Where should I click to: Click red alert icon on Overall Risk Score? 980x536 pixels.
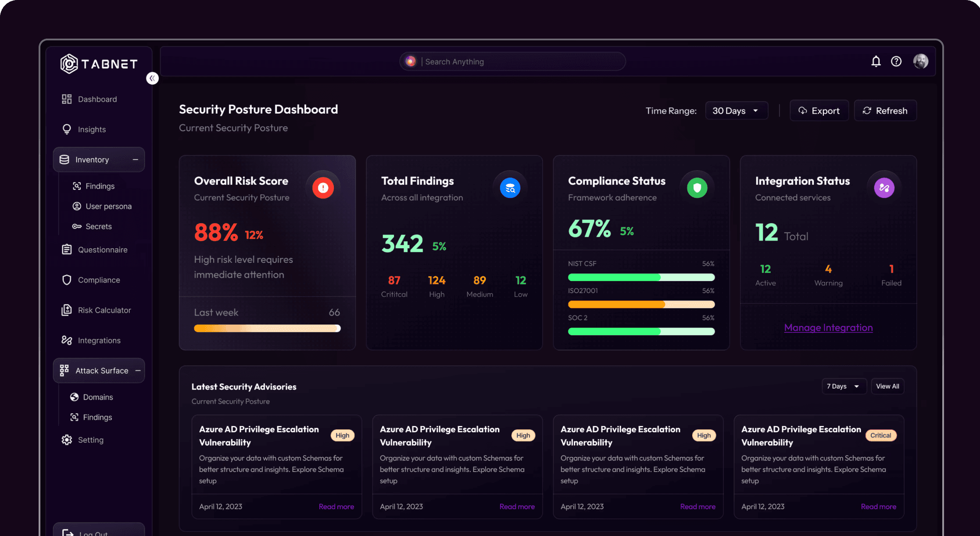[323, 188]
